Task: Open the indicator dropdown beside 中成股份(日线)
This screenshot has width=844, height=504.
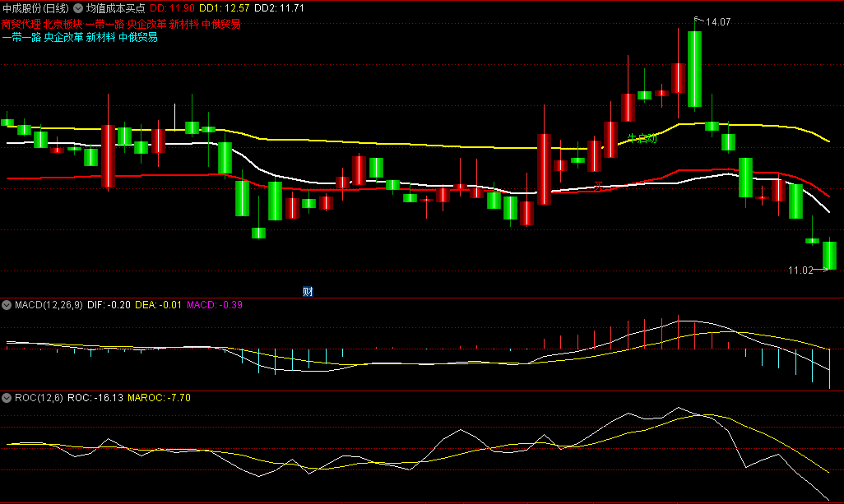Action: click(x=78, y=8)
